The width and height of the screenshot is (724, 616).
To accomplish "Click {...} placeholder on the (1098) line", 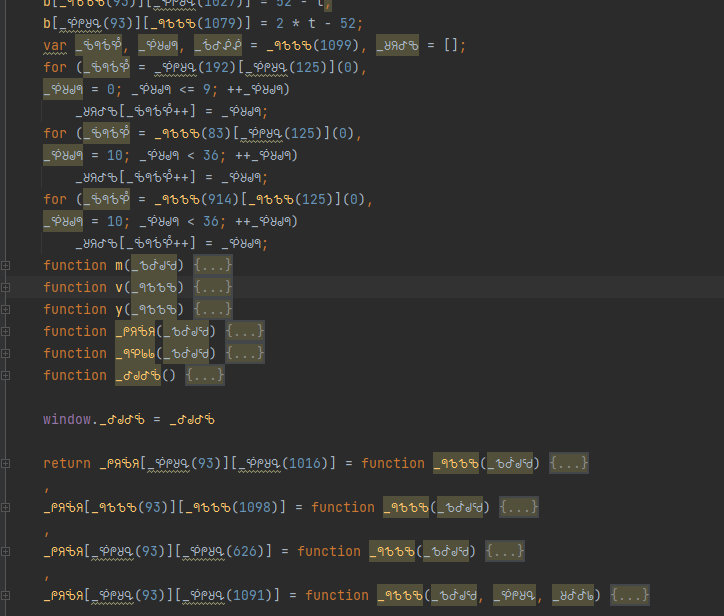I will (518, 507).
